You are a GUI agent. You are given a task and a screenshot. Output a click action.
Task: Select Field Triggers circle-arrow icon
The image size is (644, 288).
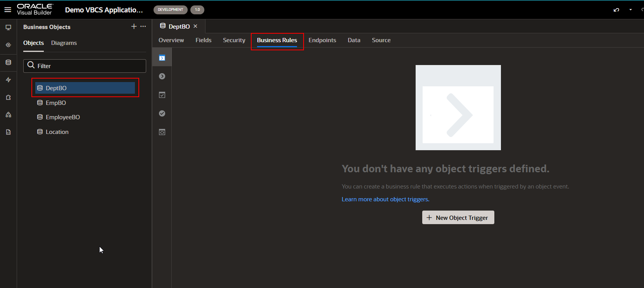[162, 76]
